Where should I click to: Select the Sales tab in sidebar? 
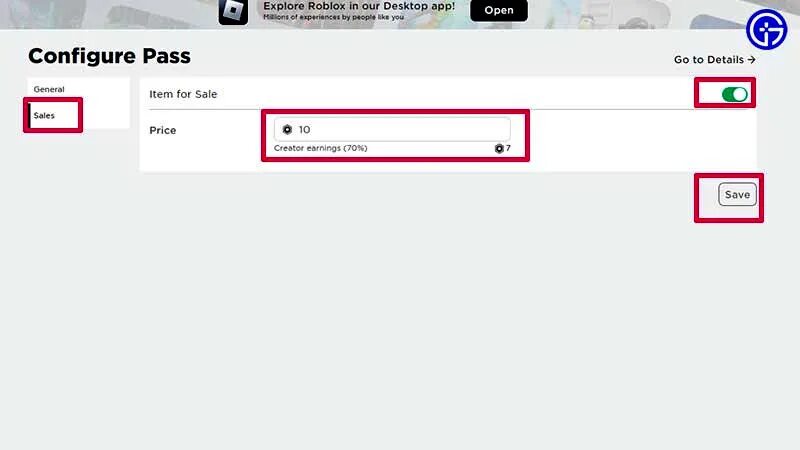pyautogui.click(x=44, y=116)
